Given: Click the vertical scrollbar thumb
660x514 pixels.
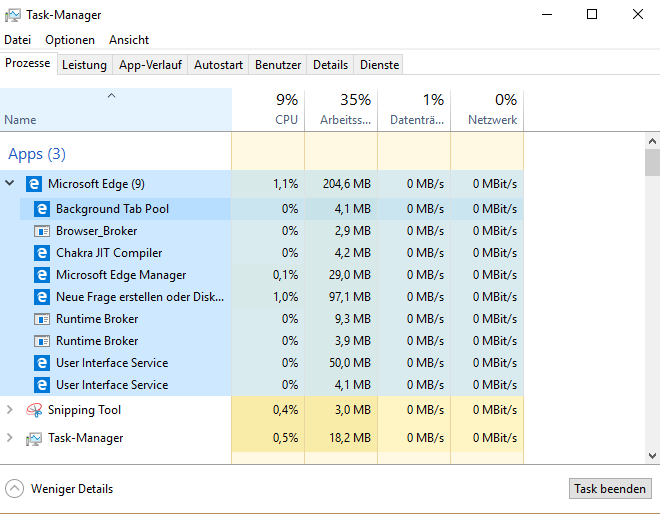Looking at the screenshot, I should (x=652, y=162).
